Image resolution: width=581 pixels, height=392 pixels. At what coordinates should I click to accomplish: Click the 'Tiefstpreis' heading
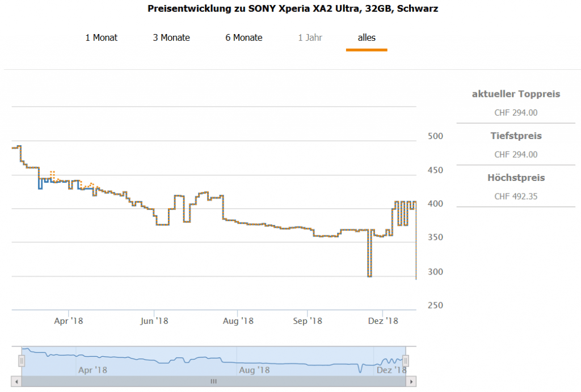tap(516, 136)
